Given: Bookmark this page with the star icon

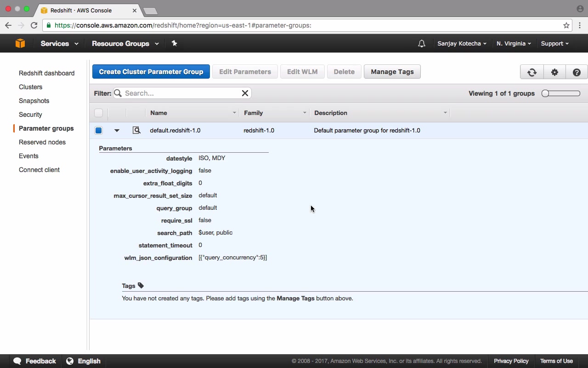Looking at the screenshot, I should tap(566, 25).
